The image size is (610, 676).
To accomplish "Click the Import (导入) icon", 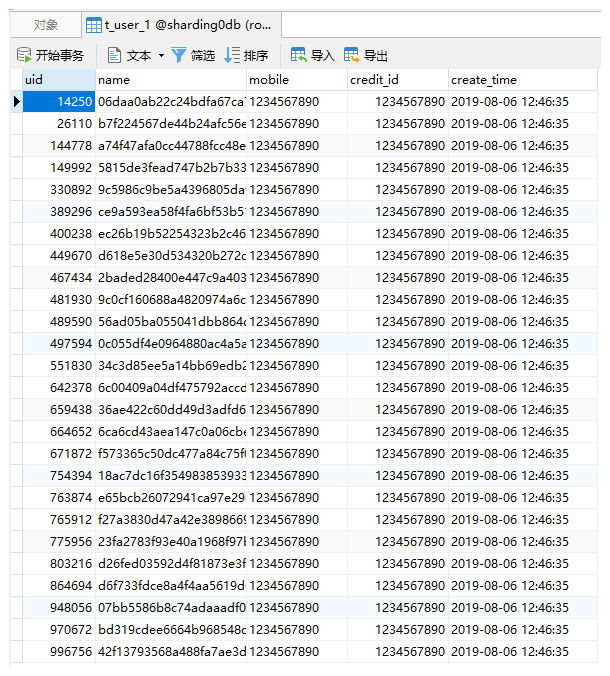I will click(x=298, y=55).
